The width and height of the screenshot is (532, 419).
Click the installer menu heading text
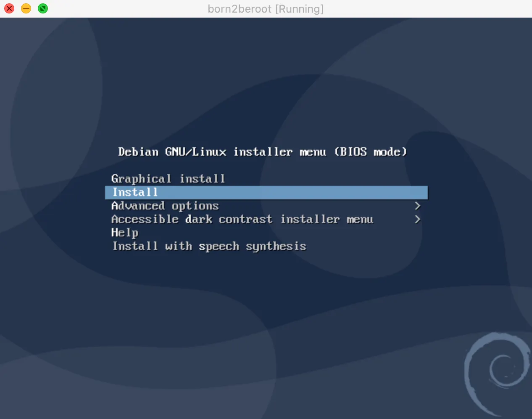(263, 152)
